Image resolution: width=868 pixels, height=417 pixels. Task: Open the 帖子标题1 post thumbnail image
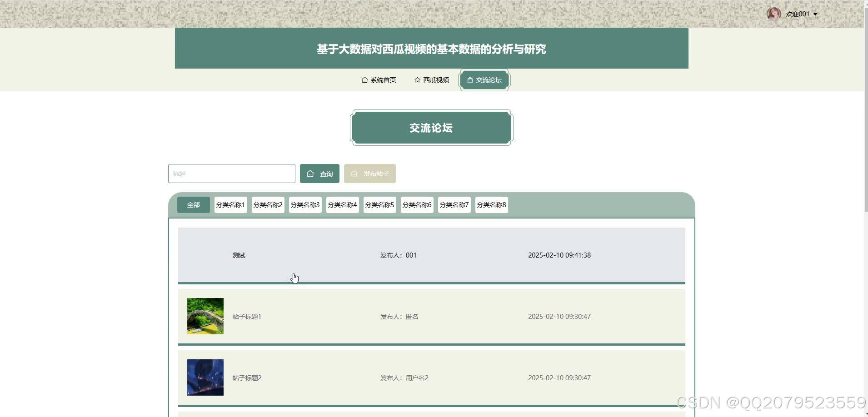pyautogui.click(x=205, y=316)
